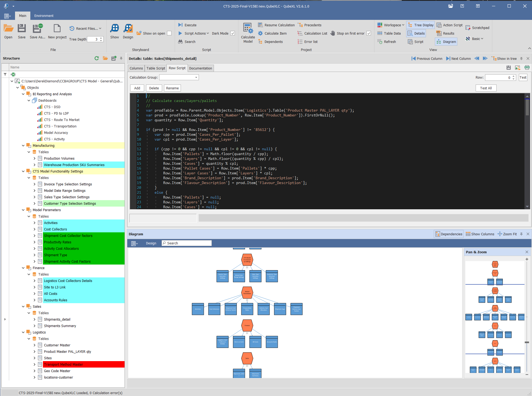The height and width of the screenshot is (396, 532).
Task: Switch to the Table Script tab
Action: tap(156, 68)
